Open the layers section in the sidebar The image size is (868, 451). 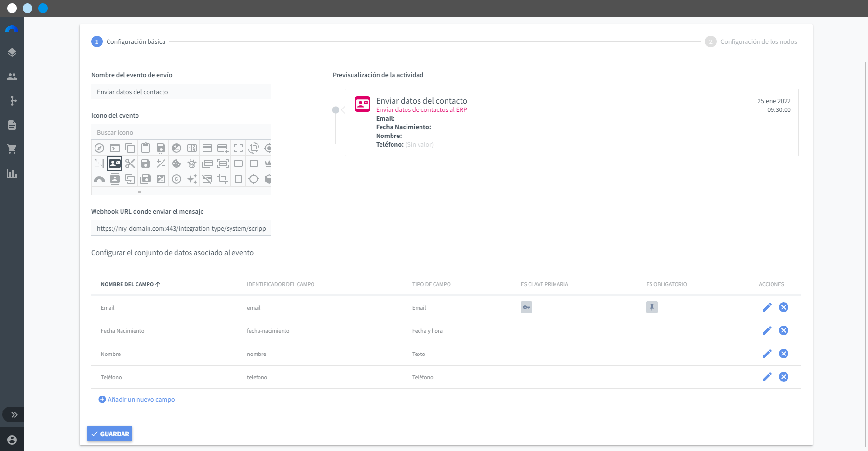pos(12,53)
